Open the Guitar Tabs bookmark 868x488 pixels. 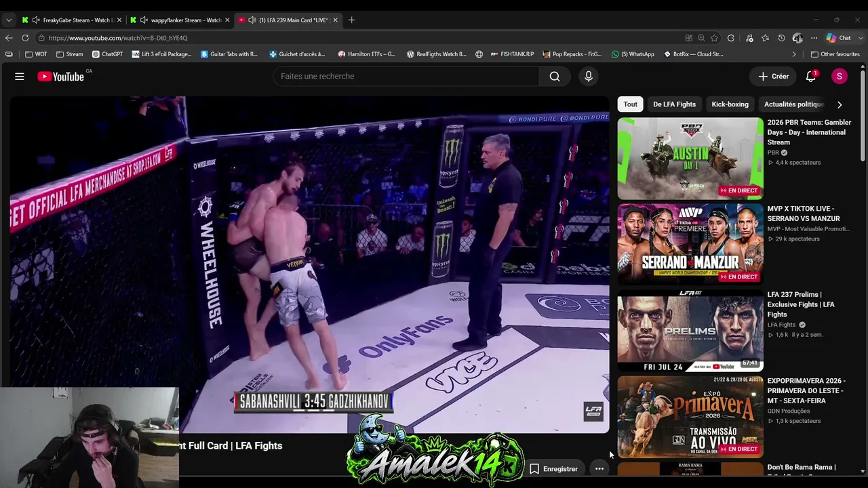[x=229, y=54]
